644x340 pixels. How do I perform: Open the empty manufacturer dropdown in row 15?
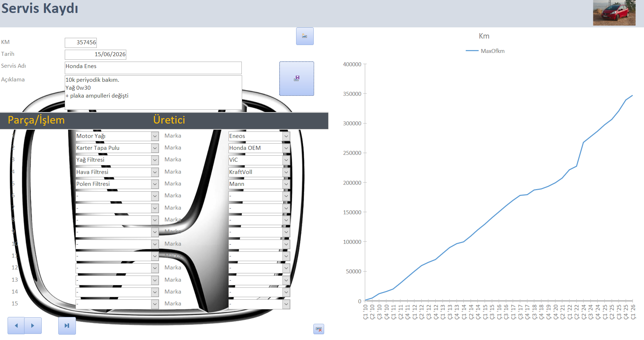pos(286,304)
